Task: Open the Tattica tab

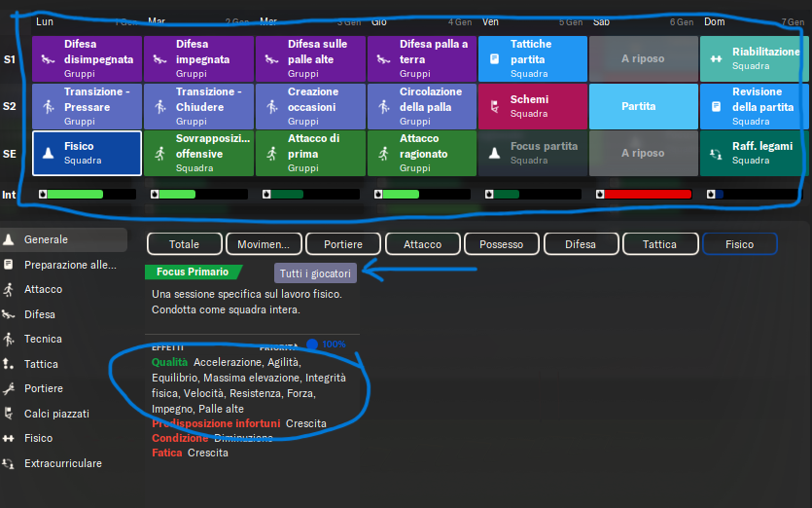Action: click(x=659, y=243)
